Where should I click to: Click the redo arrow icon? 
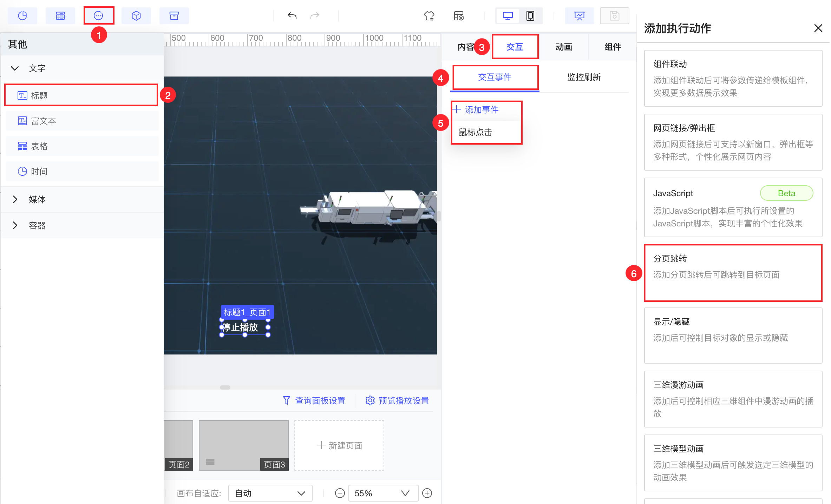(315, 16)
